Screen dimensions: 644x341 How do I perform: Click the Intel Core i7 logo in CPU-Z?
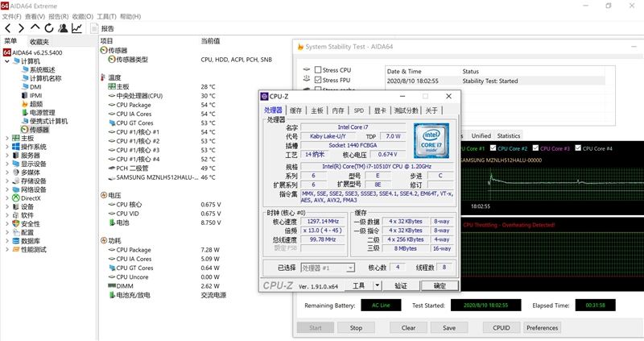click(431, 141)
